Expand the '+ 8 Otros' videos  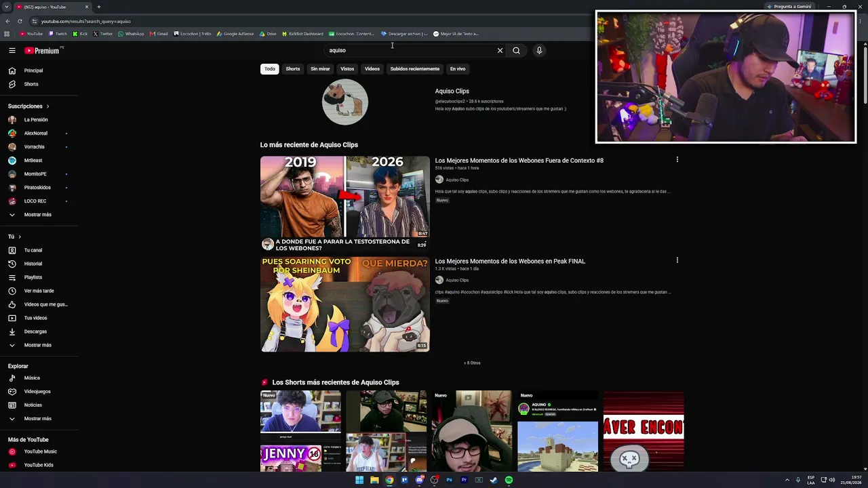pyautogui.click(x=472, y=363)
